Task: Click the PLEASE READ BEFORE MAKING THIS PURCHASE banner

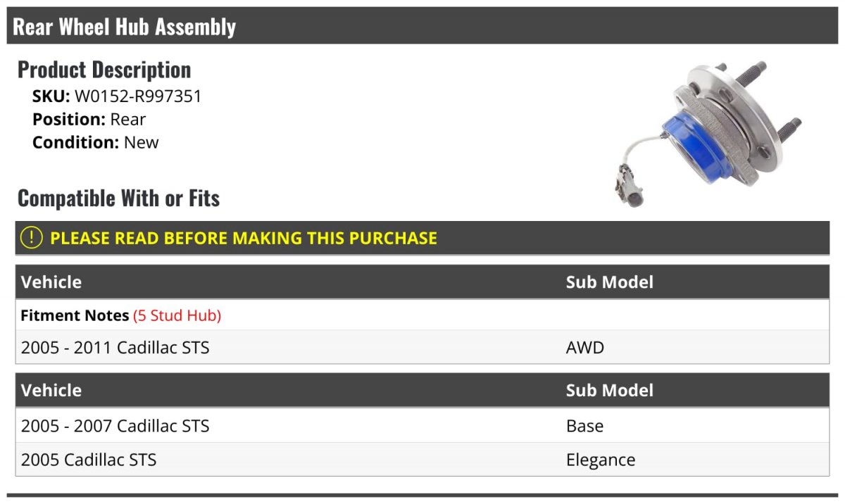Action: pyautogui.click(x=423, y=238)
